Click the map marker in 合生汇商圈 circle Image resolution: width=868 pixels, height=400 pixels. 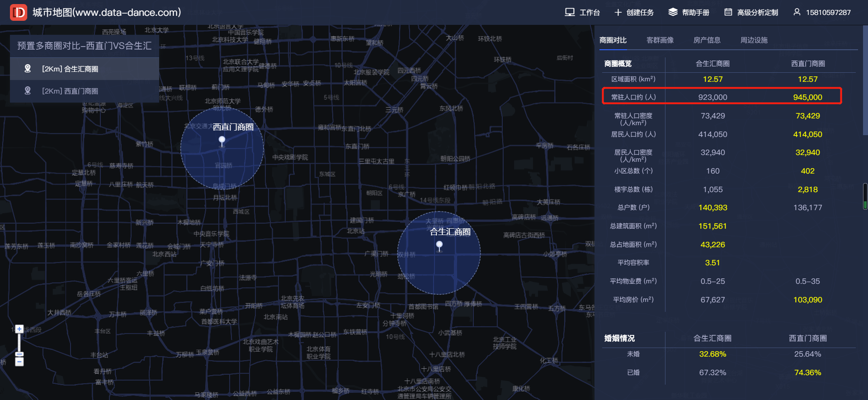click(x=439, y=246)
